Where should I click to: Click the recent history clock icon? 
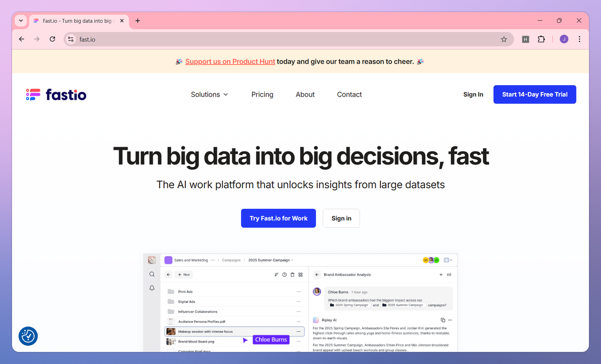tap(284, 274)
